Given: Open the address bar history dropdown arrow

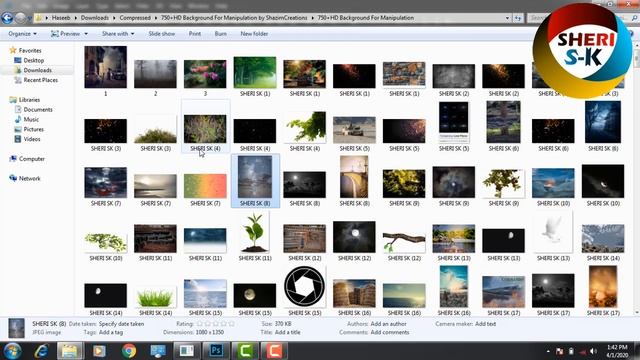Looking at the screenshot, I should click(507, 18).
